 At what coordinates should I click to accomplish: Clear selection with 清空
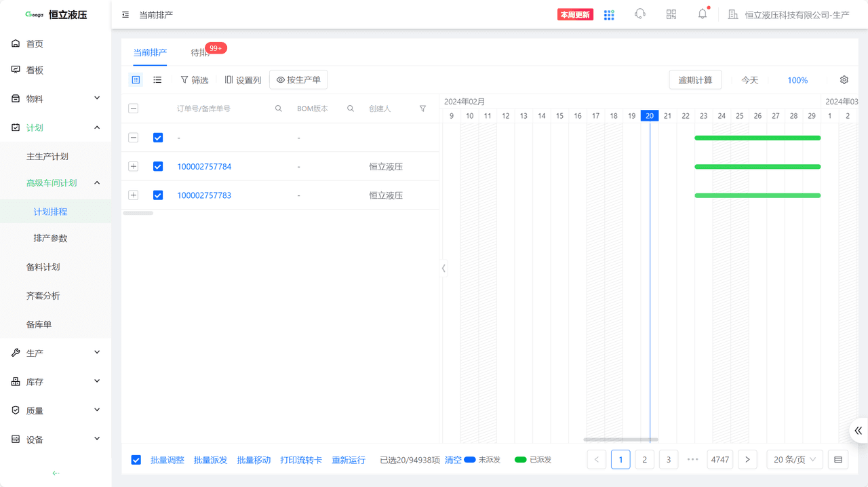453,460
